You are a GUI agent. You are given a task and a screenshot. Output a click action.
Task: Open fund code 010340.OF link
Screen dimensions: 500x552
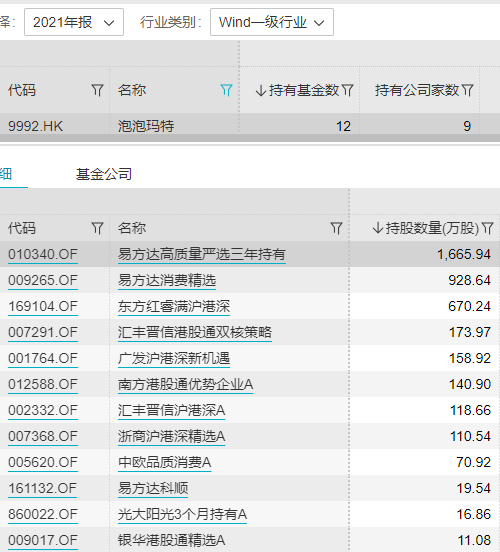pyautogui.click(x=43, y=254)
